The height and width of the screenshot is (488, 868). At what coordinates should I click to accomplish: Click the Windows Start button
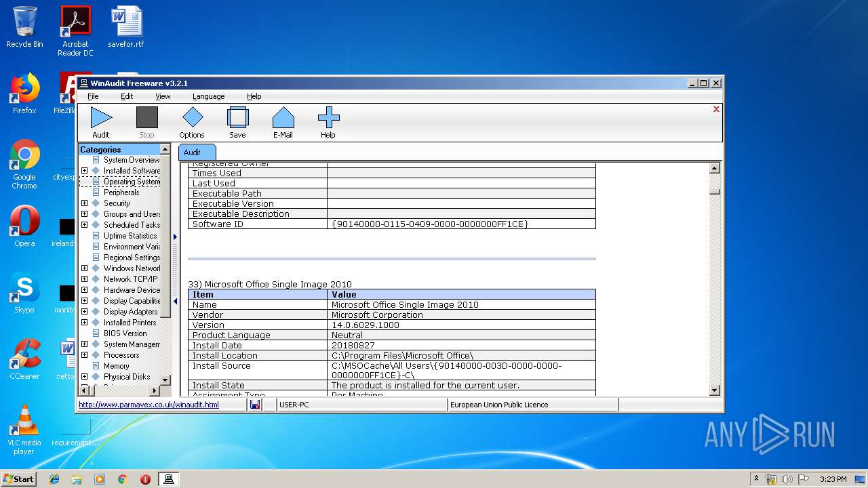point(19,479)
